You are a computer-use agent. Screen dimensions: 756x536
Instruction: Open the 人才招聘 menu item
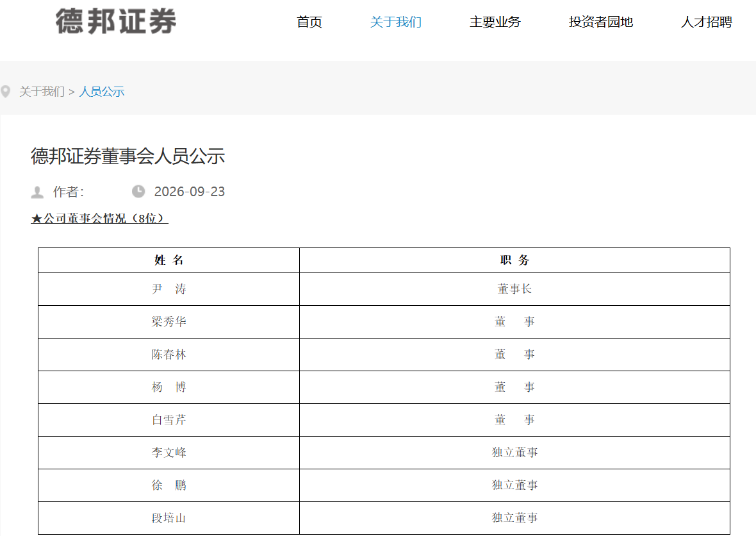(x=706, y=22)
